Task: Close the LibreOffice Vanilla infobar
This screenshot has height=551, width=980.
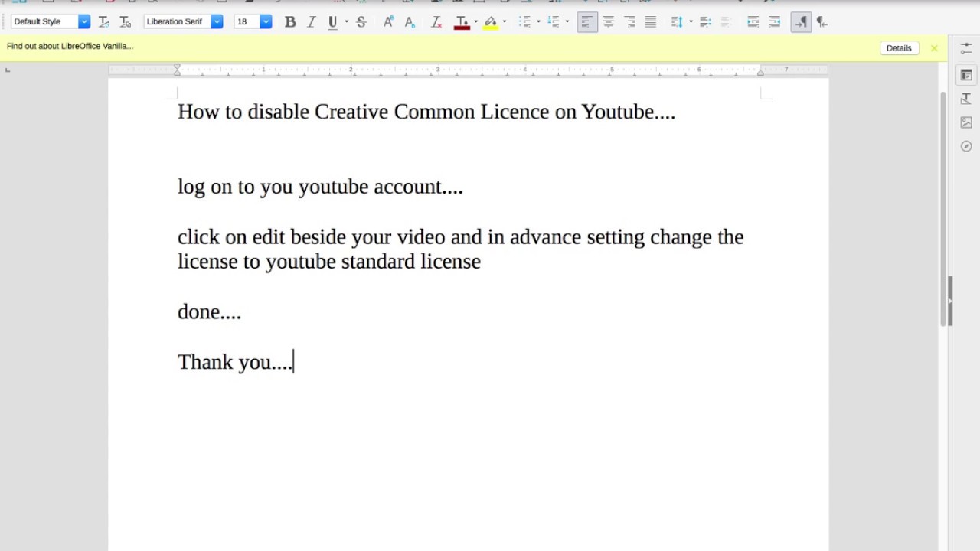Action: [x=934, y=48]
